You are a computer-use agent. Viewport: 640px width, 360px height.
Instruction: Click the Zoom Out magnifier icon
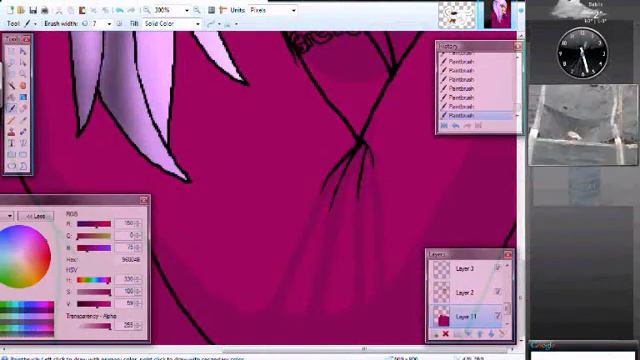[x=147, y=10]
